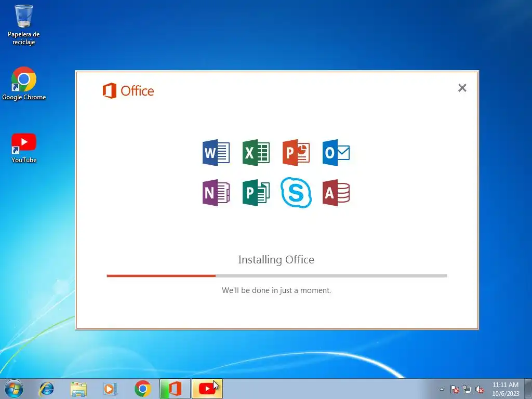Select the YouTube taskbar button

[x=207, y=389]
